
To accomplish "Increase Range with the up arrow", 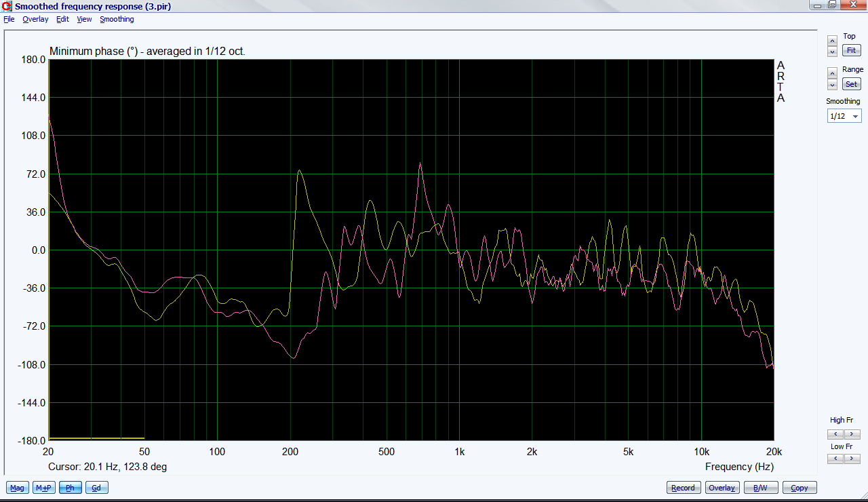I will tap(832, 73).
